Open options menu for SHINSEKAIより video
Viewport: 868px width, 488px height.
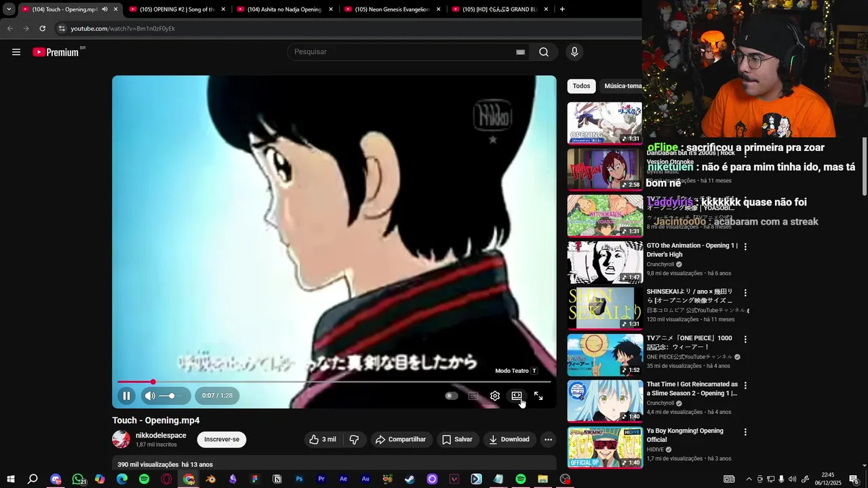(x=745, y=293)
